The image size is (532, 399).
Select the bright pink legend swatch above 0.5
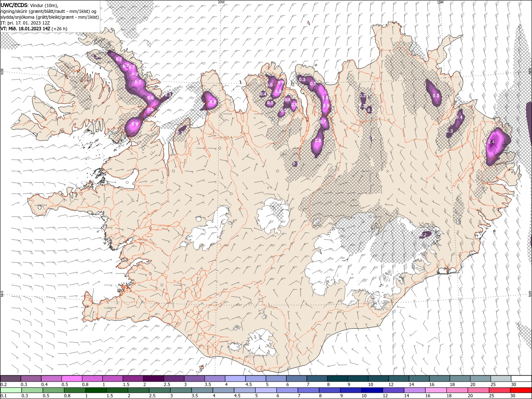[72, 378]
